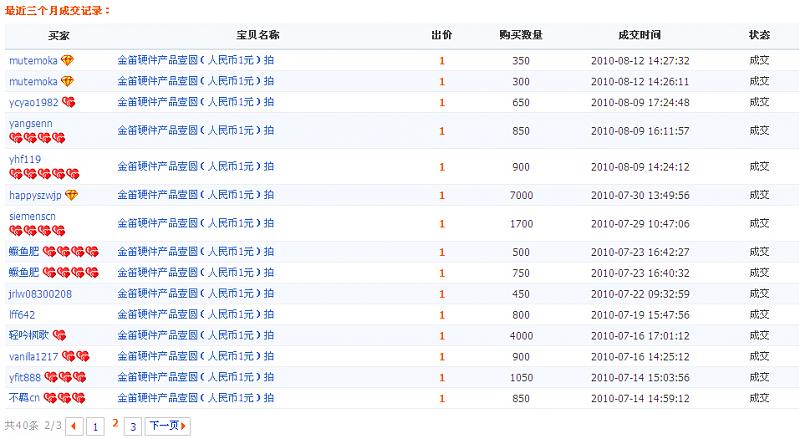Click the four-heart rating under siemenscn

[x=37, y=231]
